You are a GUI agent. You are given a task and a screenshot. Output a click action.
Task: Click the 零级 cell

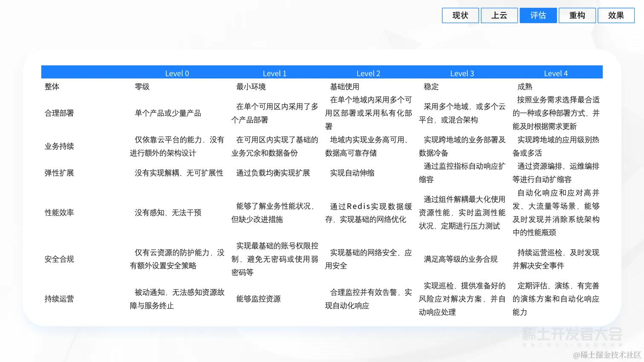142,86
